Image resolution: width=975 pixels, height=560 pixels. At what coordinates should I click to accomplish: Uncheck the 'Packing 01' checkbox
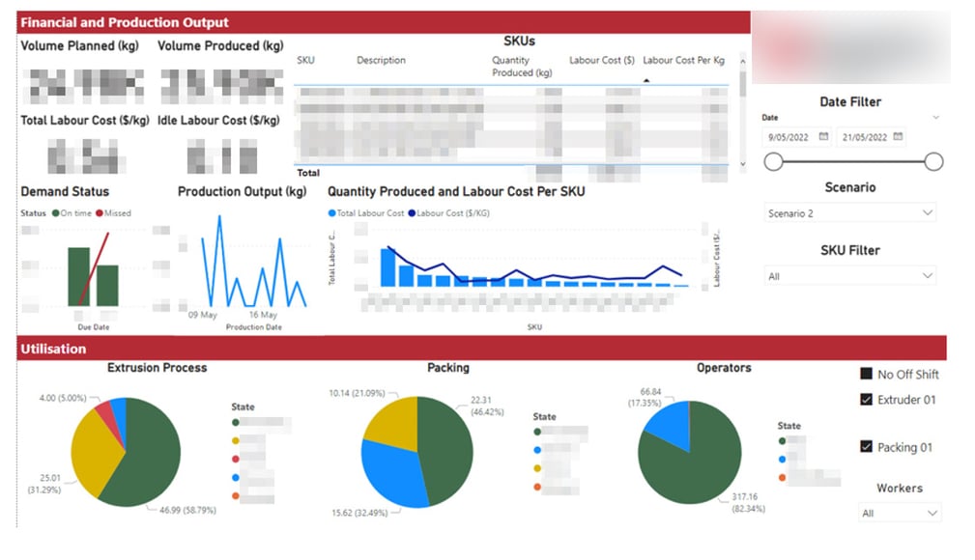pyautogui.click(x=867, y=446)
